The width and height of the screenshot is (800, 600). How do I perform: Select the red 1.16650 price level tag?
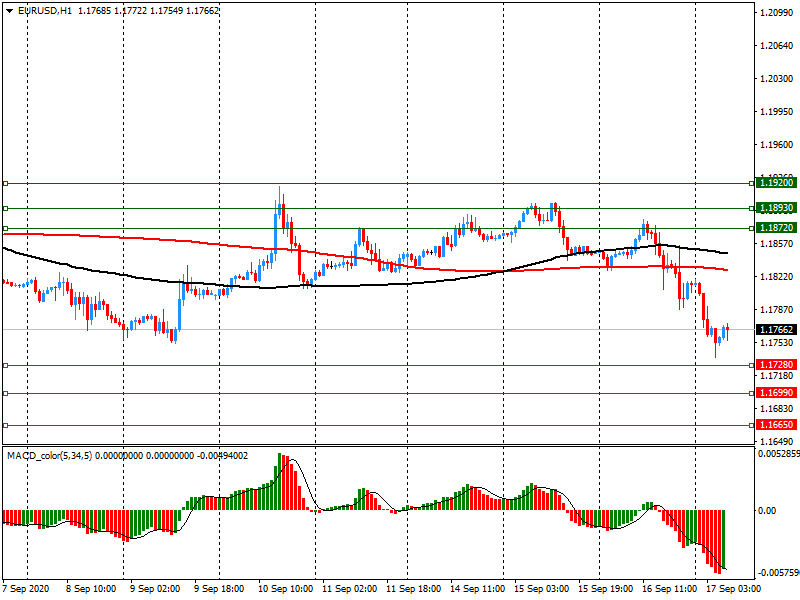(775, 425)
